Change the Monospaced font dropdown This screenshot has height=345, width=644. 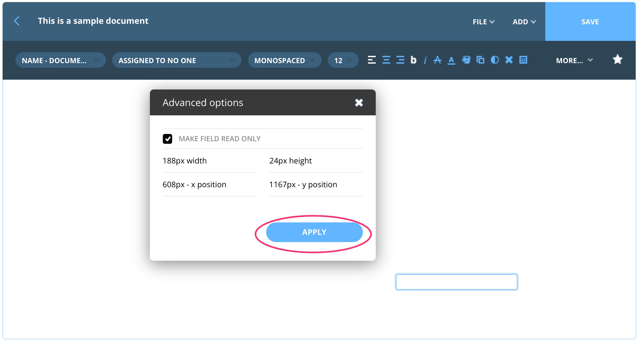[x=284, y=60]
